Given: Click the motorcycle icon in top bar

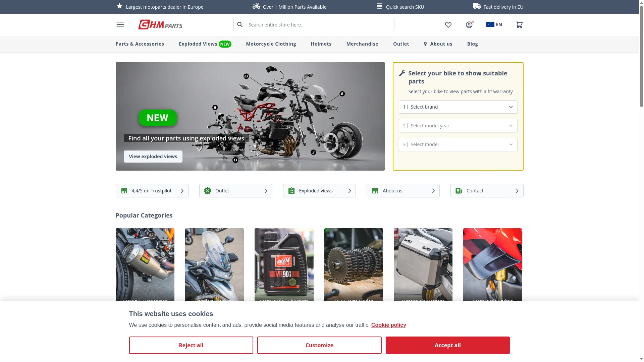Looking at the screenshot, I should pos(256,6).
